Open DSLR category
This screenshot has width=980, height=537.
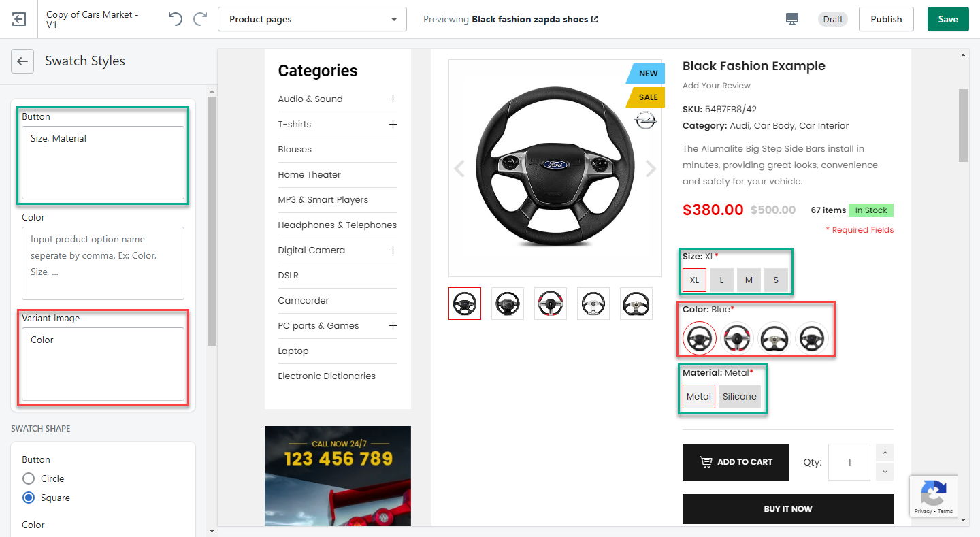(x=289, y=276)
